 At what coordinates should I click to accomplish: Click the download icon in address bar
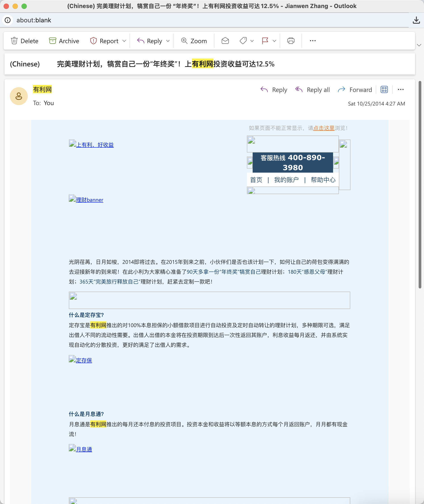416,20
